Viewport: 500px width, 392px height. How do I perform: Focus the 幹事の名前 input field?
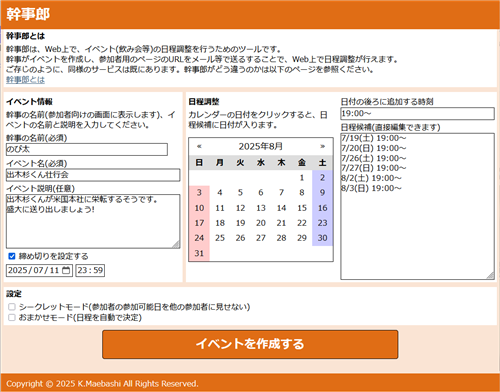(87, 149)
